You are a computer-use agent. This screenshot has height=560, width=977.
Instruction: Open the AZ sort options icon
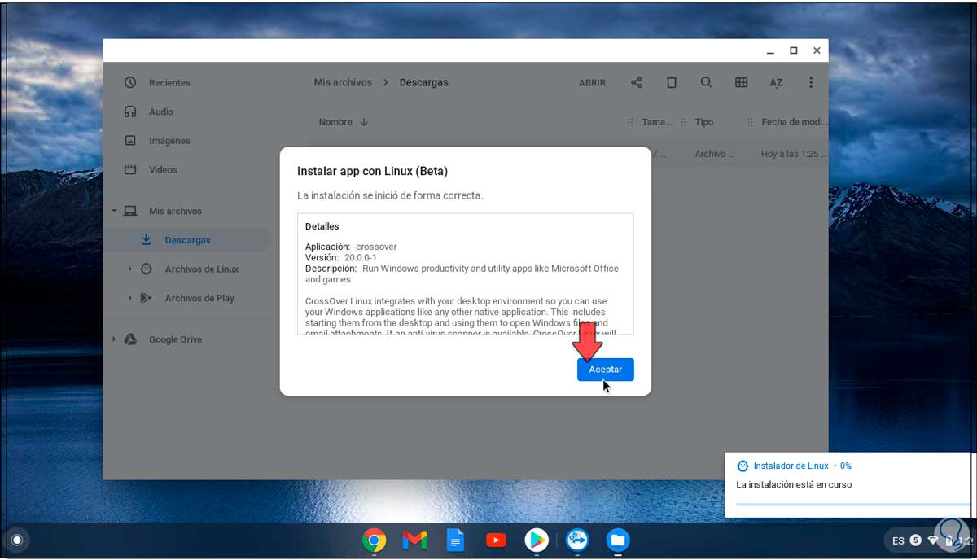pos(776,82)
